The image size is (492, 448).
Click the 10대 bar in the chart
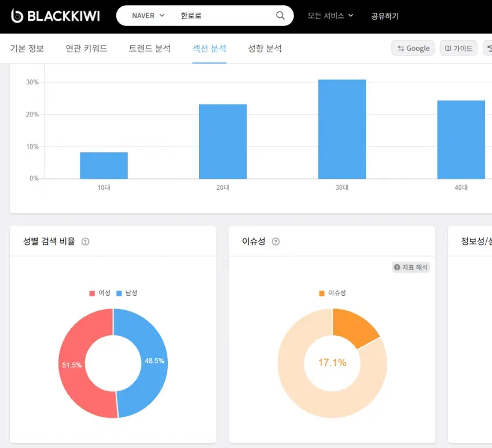(x=104, y=166)
